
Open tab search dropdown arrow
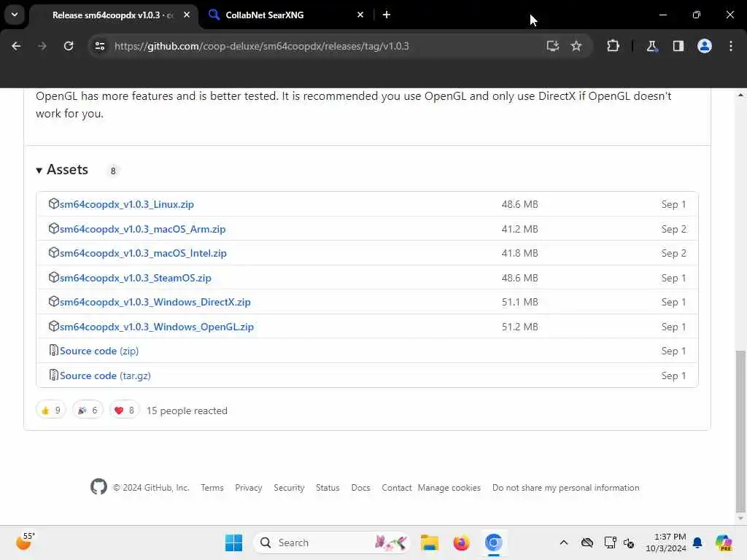pos(15,15)
